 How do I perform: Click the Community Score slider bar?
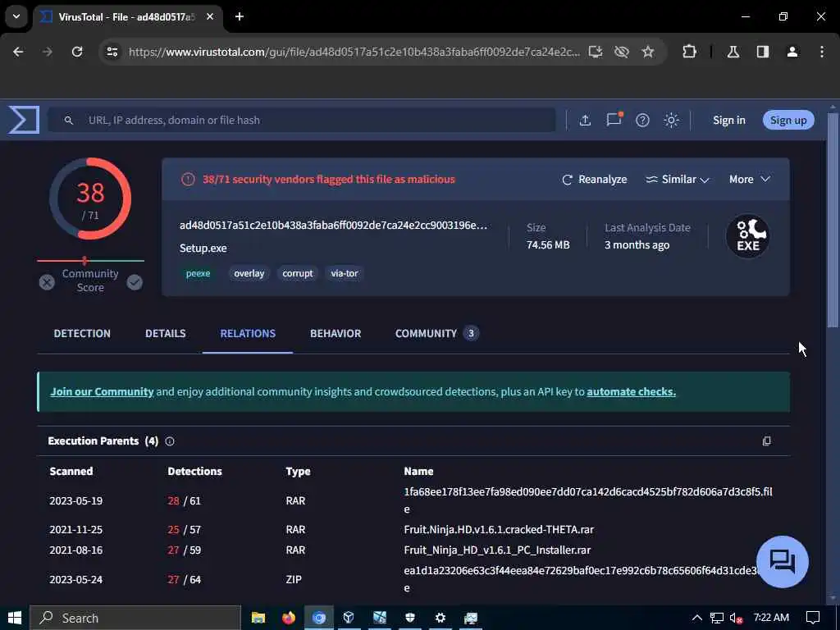point(90,261)
